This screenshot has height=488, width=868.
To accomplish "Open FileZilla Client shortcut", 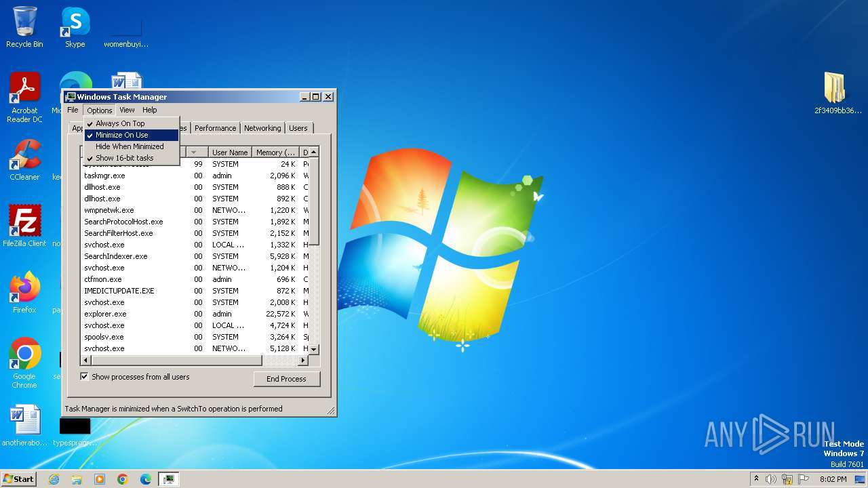I will 24,226.
